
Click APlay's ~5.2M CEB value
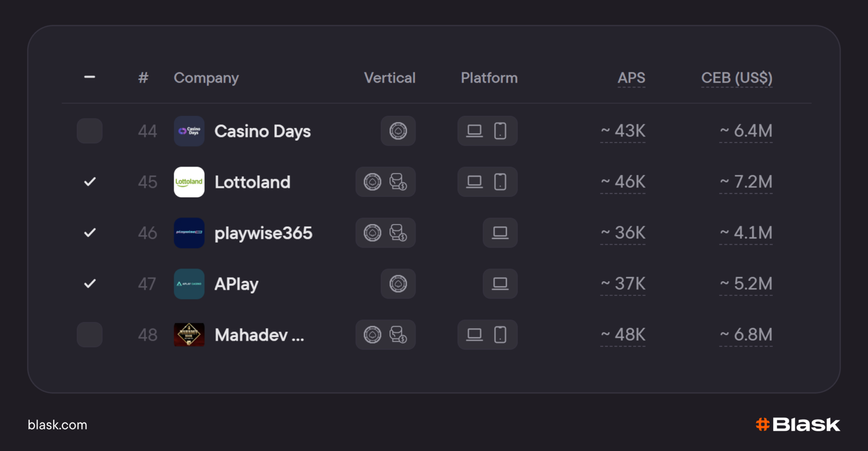(746, 284)
